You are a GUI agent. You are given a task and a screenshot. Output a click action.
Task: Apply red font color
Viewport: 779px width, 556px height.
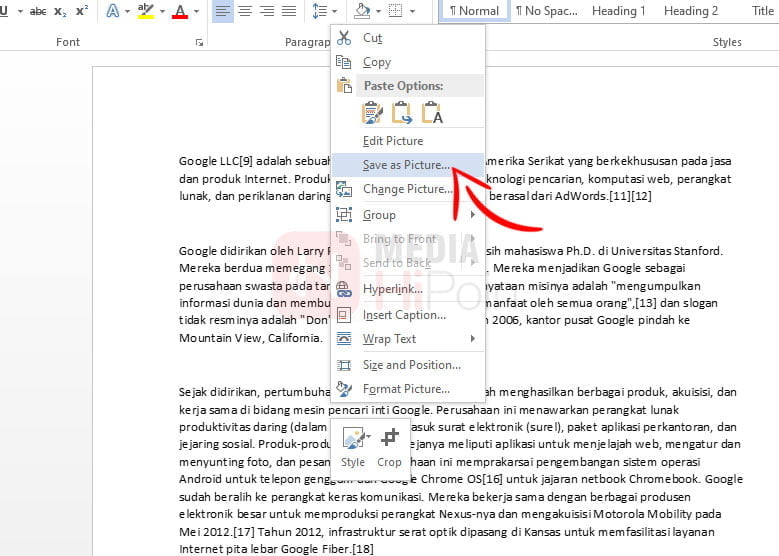[x=180, y=11]
